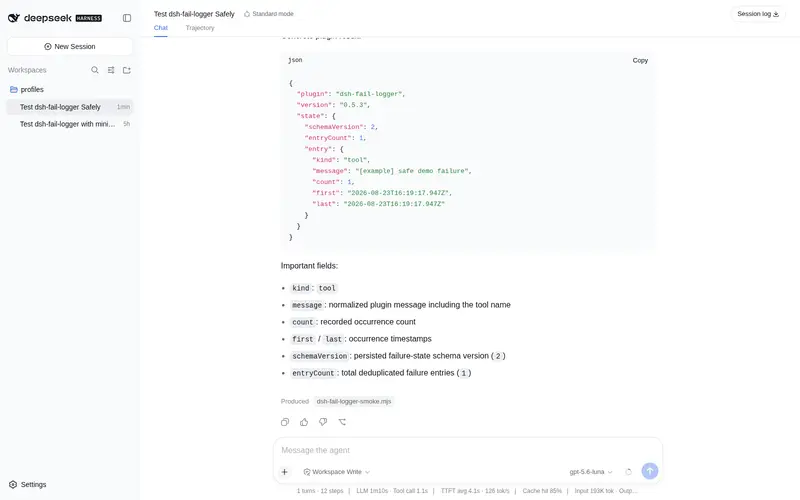Copy the json code block

[x=640, y=60]
